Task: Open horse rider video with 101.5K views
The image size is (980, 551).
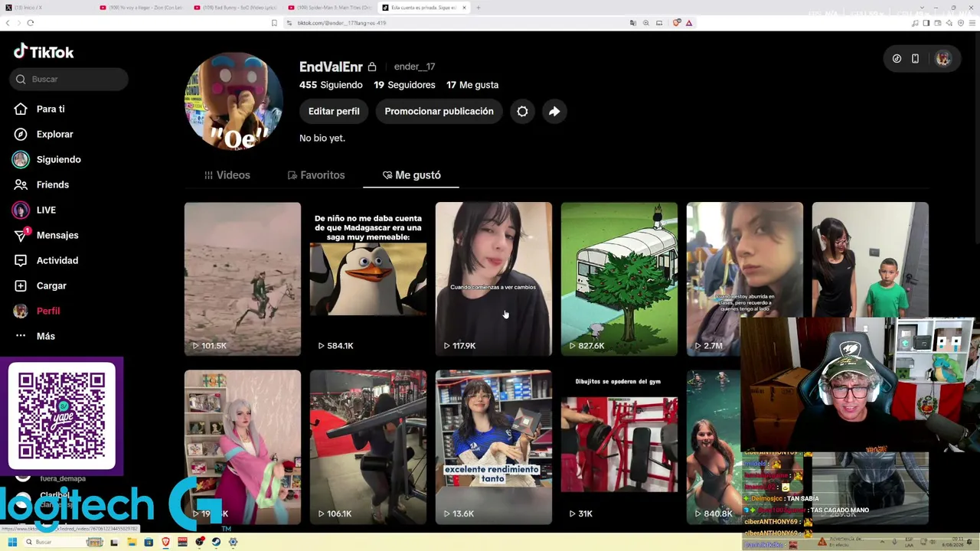Action: (243, 279)
